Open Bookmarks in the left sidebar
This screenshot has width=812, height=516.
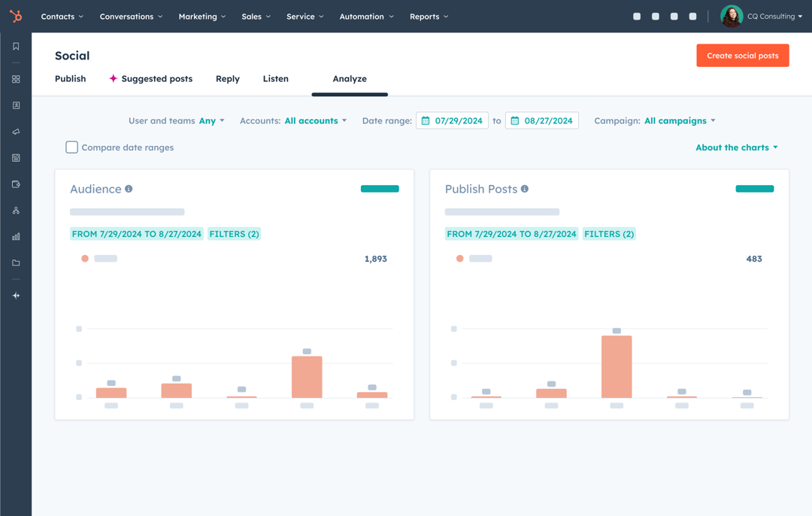pyautogui.click(x=16, y=47)
